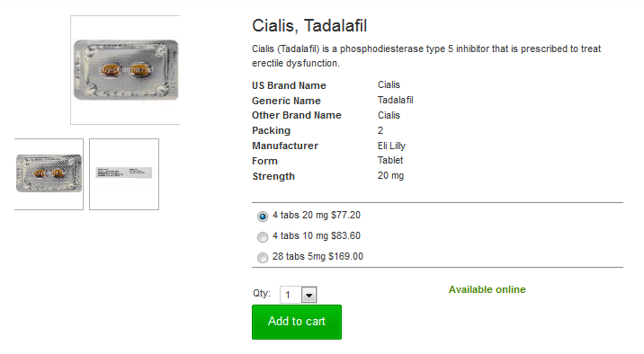Choose the 28 tabs 5mg radio button

tap(263, 258)
